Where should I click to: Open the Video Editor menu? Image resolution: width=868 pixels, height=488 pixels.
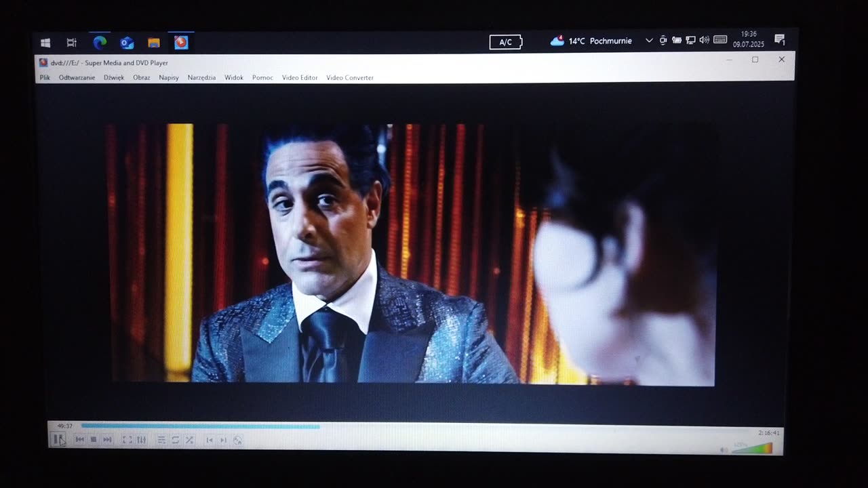pyautogui.click(x=300, y=77)
